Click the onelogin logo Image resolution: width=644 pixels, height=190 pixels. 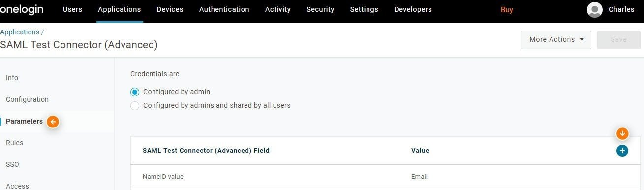click(x=21, y=9)
